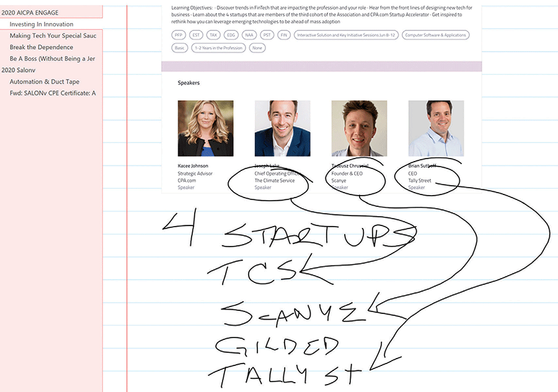Click the PFP tag pill
Viewport: 558px width, 392px height.
pos(179,35)
